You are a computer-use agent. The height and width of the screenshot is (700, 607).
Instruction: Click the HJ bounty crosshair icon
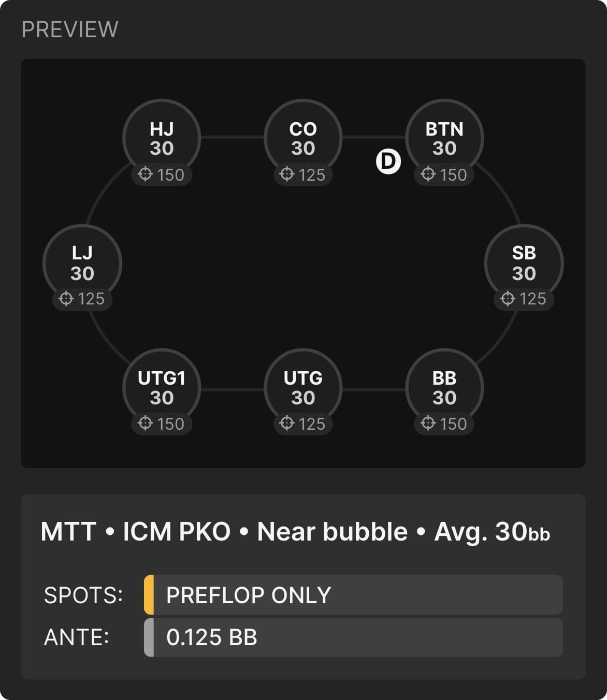(146, 174)
